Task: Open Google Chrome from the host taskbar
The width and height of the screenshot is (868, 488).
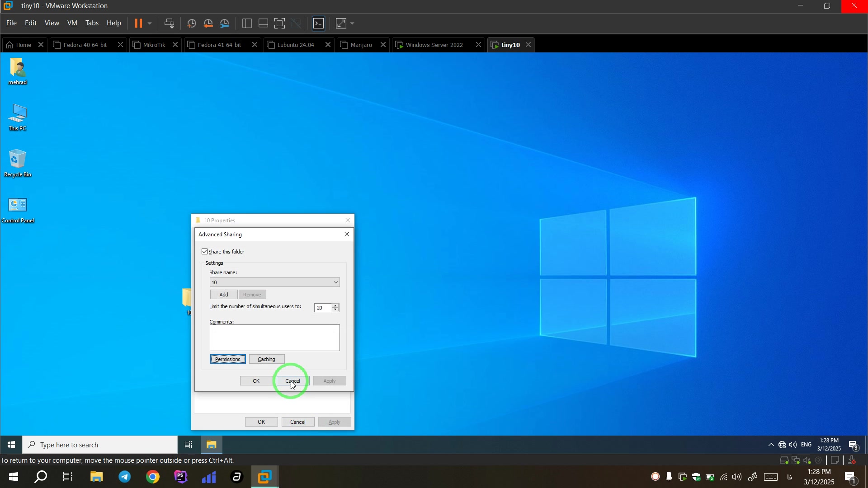Action: pyautogui.click(x=153, y=477)
